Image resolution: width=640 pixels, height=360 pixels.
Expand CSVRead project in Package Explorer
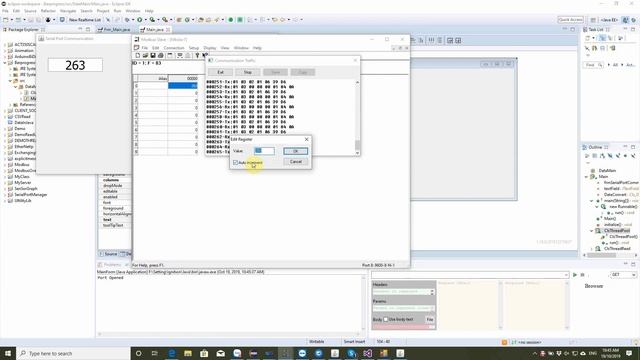5,116
